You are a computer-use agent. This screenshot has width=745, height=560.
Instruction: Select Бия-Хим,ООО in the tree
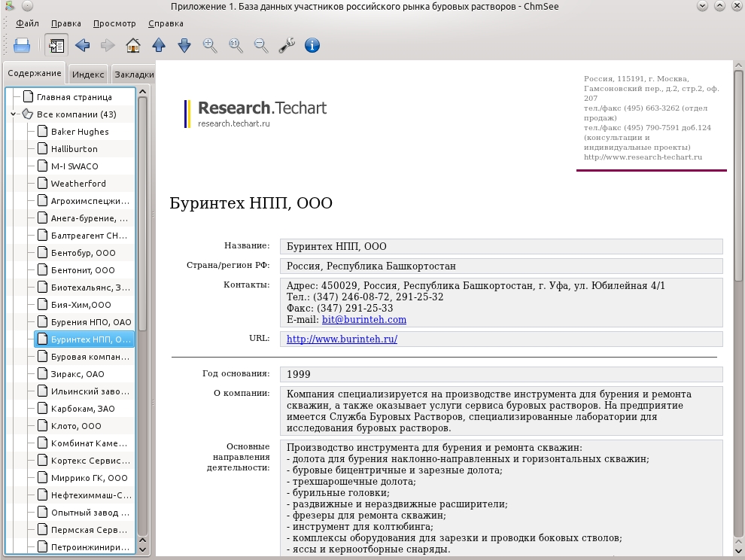81,305
